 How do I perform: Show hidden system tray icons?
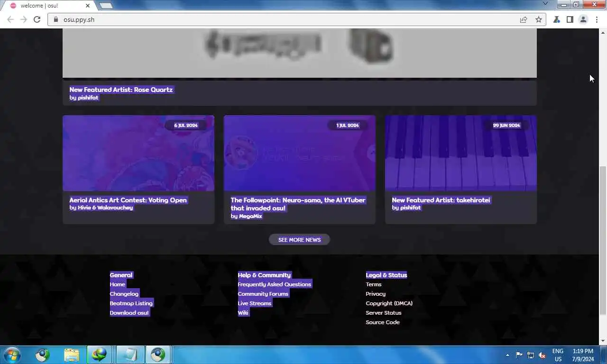coord(508,355)
